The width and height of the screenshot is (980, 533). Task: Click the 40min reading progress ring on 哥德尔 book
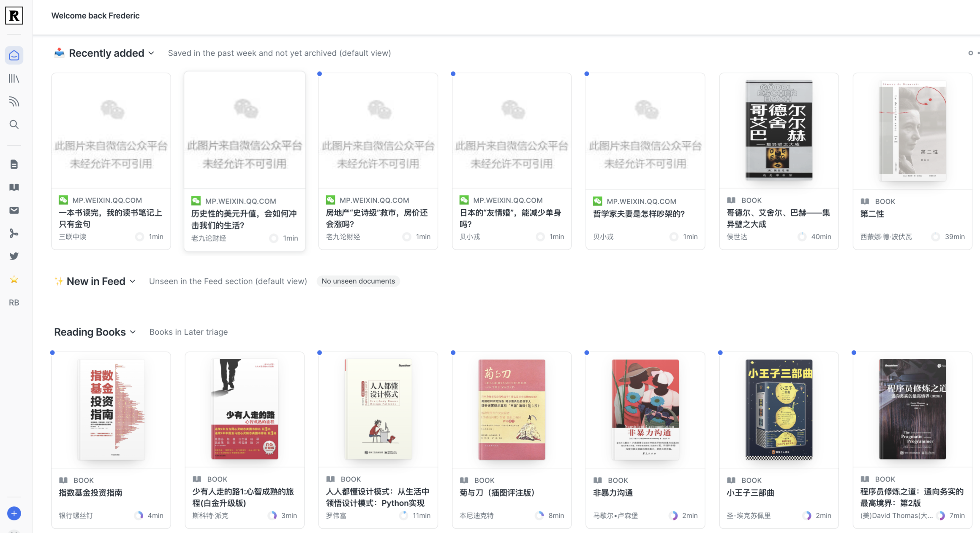point(802,237)
